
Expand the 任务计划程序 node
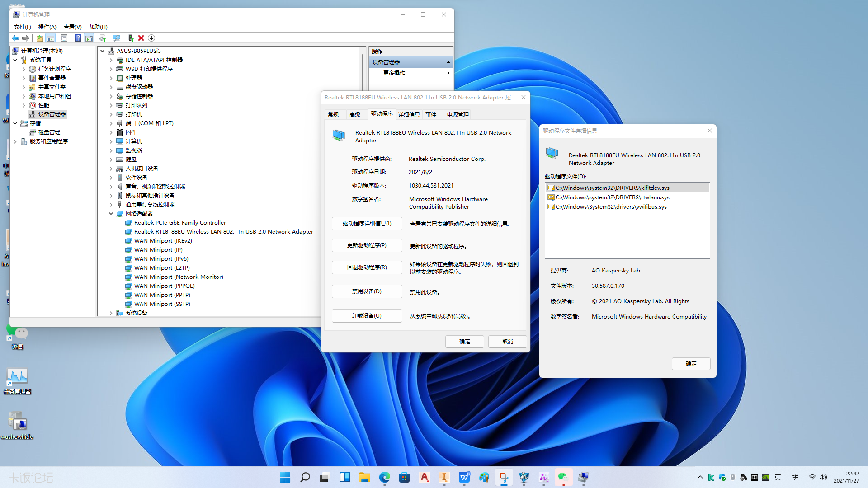[x=24, y=69]
